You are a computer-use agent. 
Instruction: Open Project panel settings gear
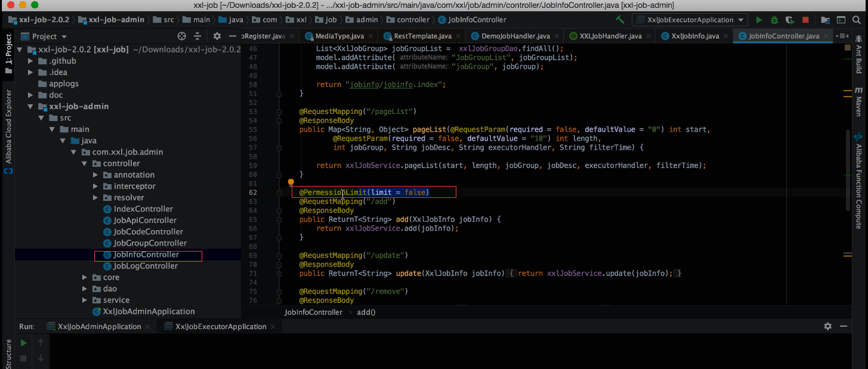point(217,36)
